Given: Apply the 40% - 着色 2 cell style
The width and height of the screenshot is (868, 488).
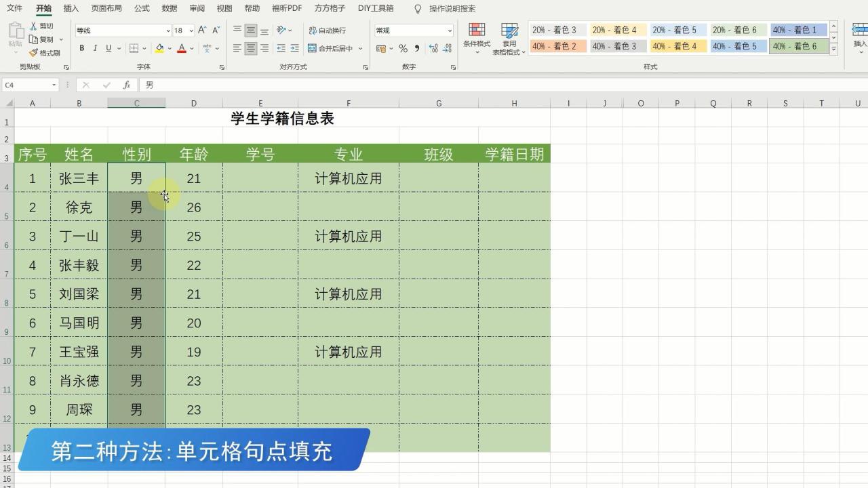Looking at the screenshot, I should 558,46.
